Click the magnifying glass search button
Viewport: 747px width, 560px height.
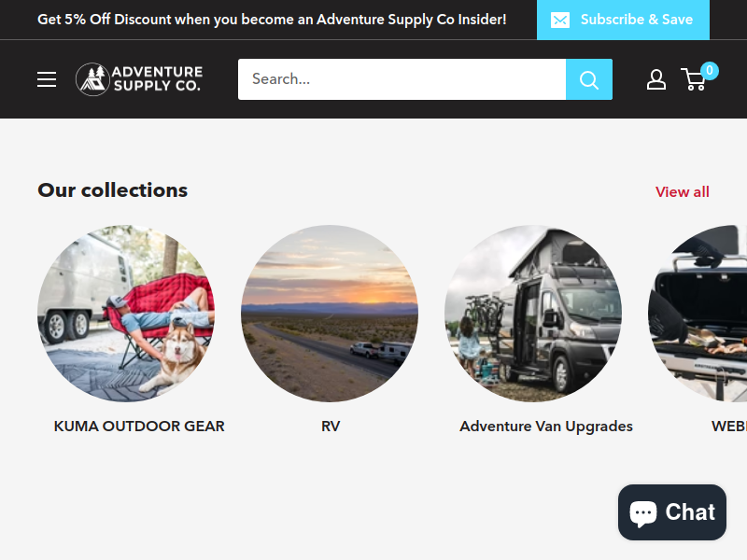[589, 79]
